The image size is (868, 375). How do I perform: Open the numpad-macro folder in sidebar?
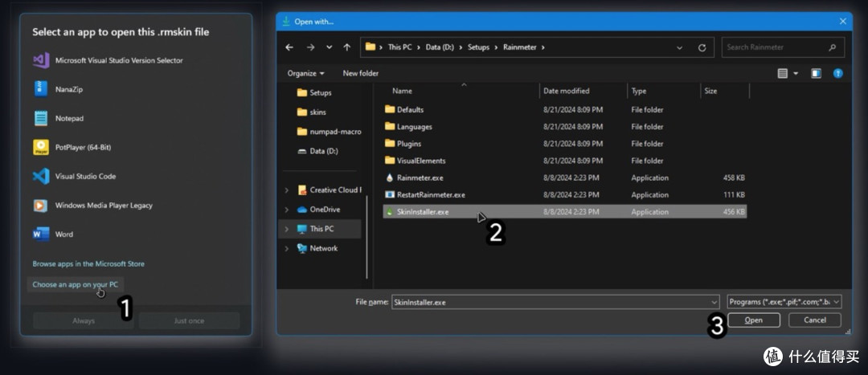pos(329,132)
